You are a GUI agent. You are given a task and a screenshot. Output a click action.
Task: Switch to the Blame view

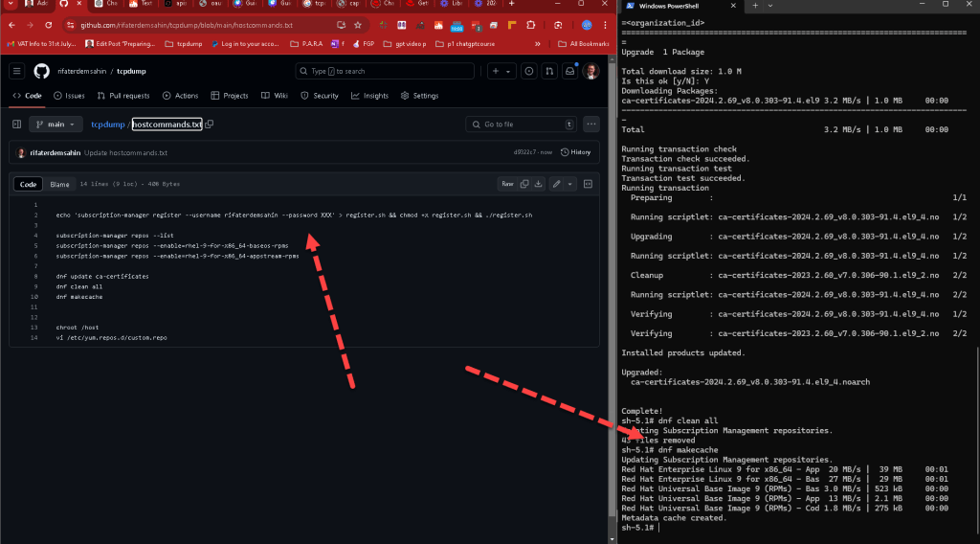(x=59, y=185)
